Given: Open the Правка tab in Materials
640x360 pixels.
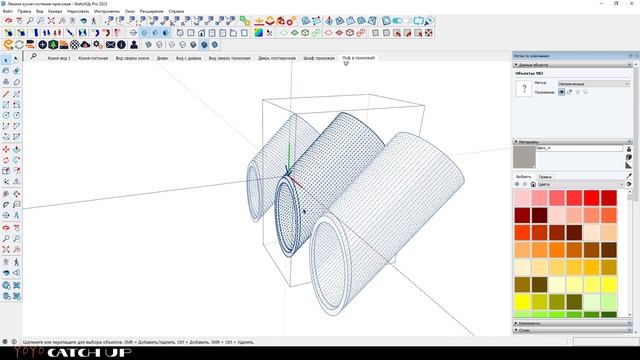Looking at the screenshot, I should point(544,177).
